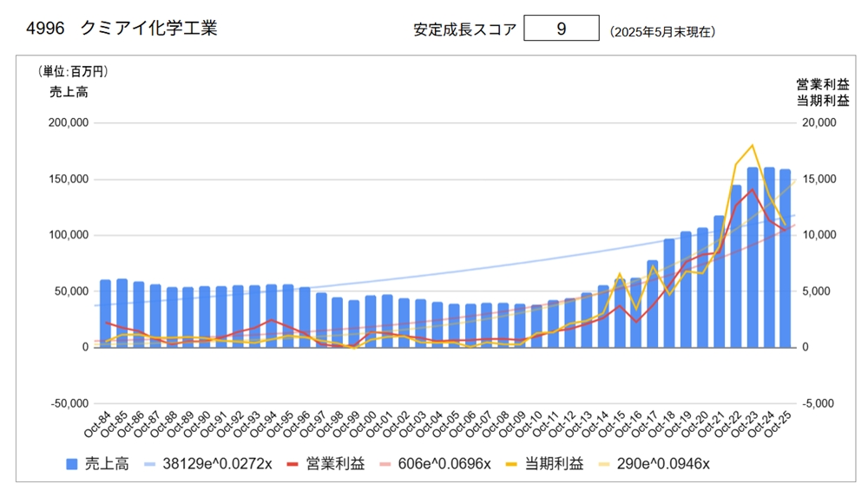Click the red 営業利益 legend swatch
Viewport: 868px width, 497px height.
293,464
